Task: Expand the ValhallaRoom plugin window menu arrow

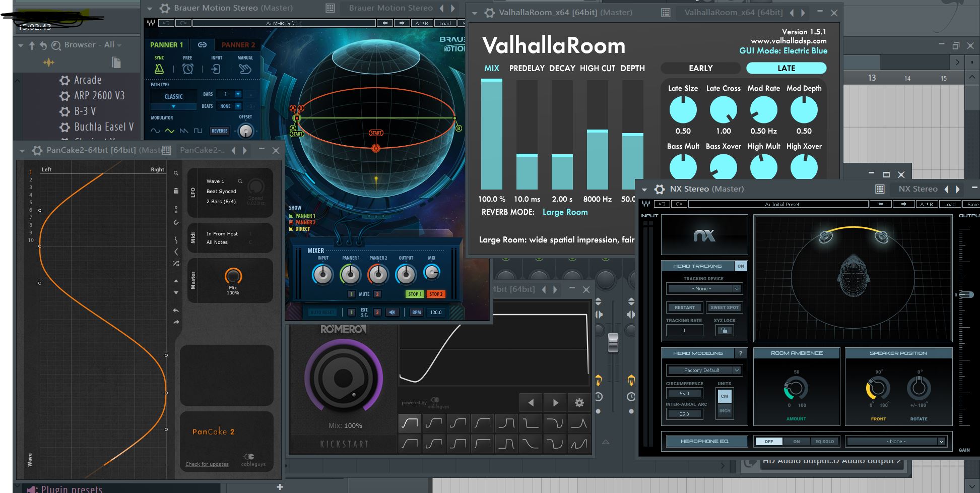Action: click(475, 13)
